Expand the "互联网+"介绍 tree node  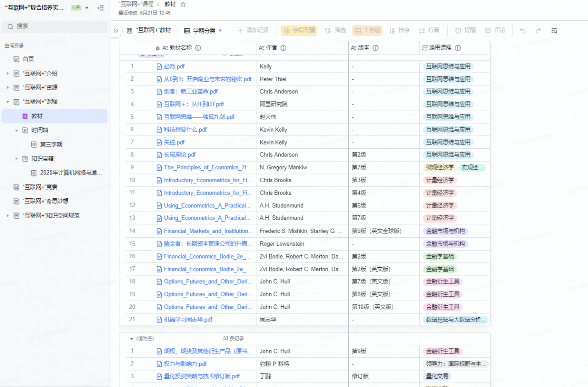(7, 73)
